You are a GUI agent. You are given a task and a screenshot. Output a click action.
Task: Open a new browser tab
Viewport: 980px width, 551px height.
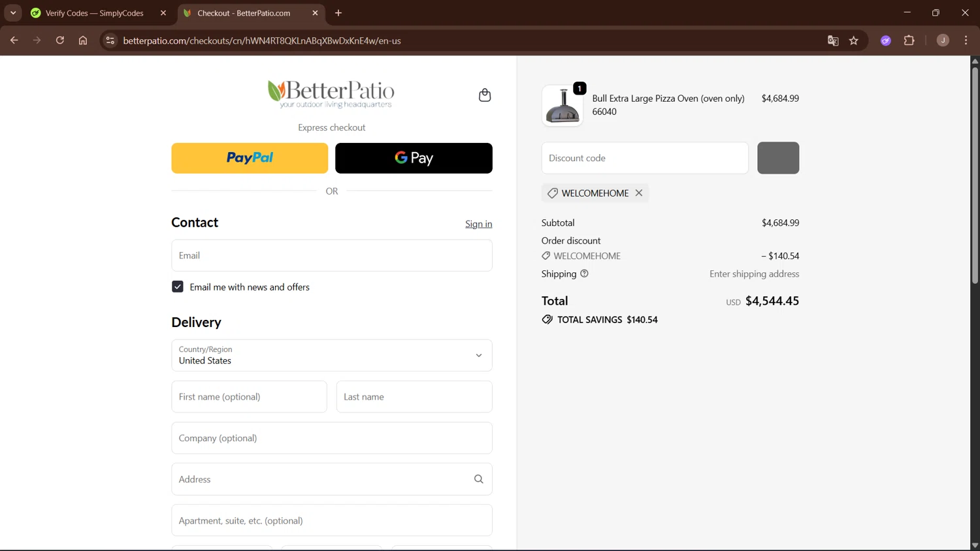(x=338, y=13)
